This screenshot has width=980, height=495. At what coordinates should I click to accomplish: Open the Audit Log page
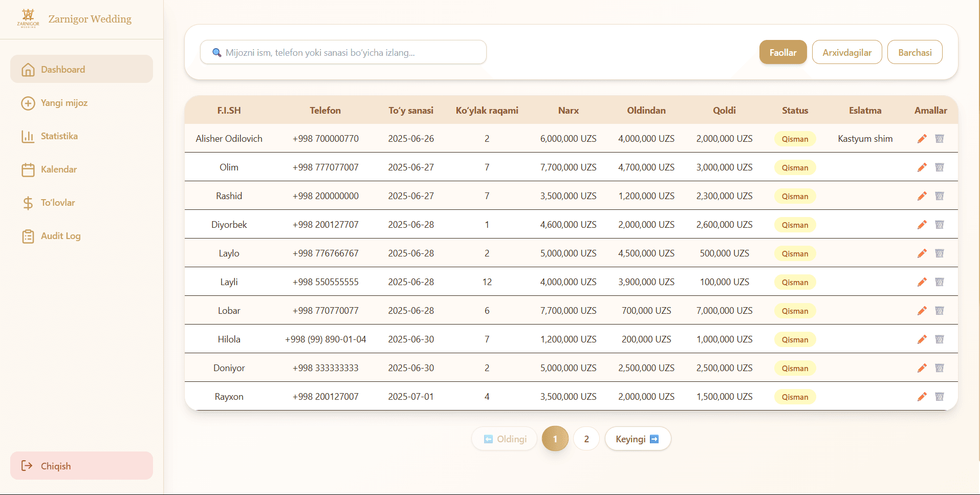pyautogui.click(x=60, y=236)
